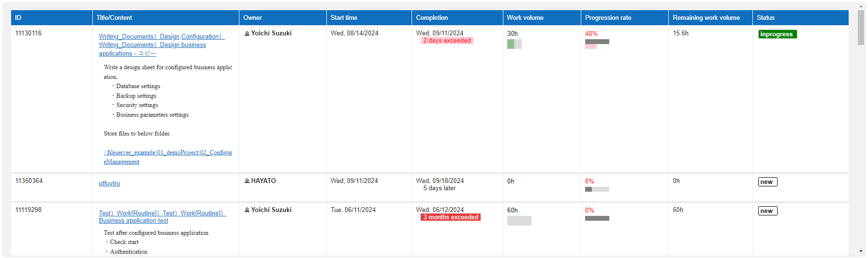
Task: Click start time Wed, 09/11/2024 for utfuytru
Action: [354, 181]
